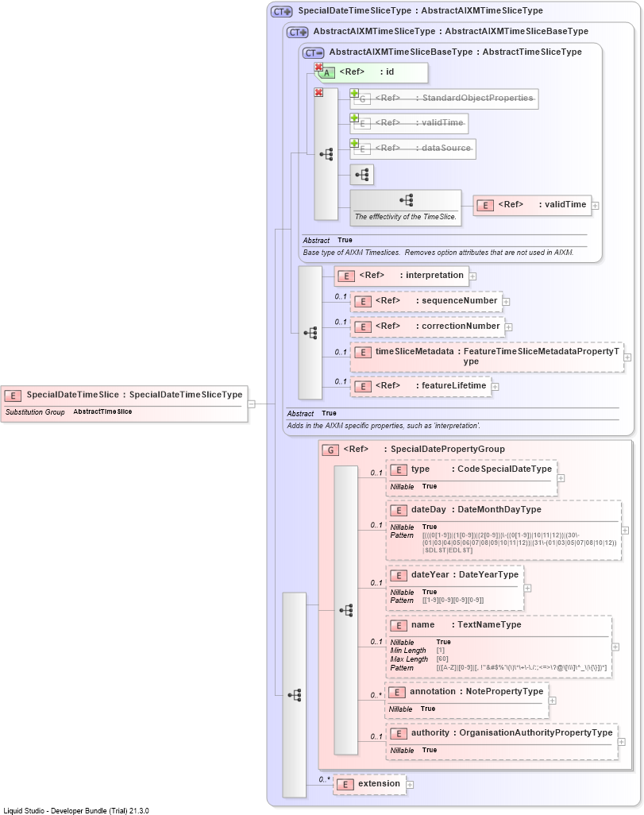Click the green plus on struck-out validTime
This screenshot has height=815, width=644.
tap(354, 118)
